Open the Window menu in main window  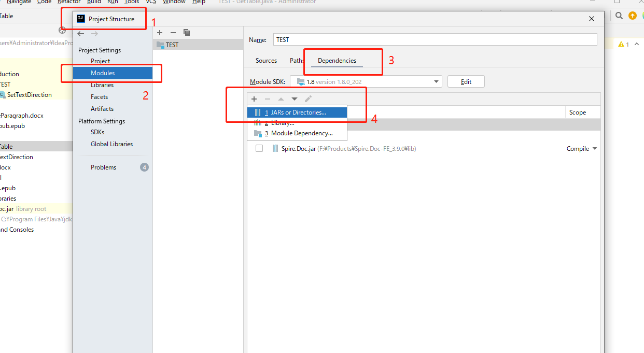174,2
